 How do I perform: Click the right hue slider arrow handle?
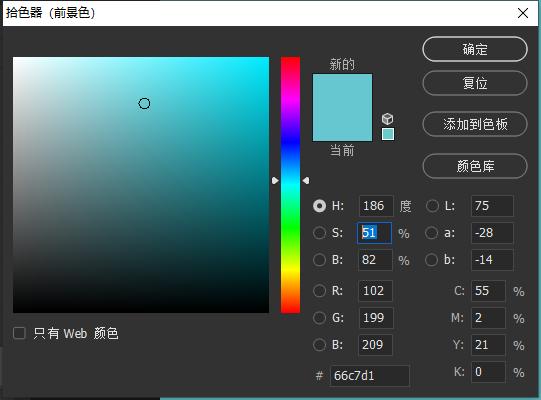tap(306, 181)
